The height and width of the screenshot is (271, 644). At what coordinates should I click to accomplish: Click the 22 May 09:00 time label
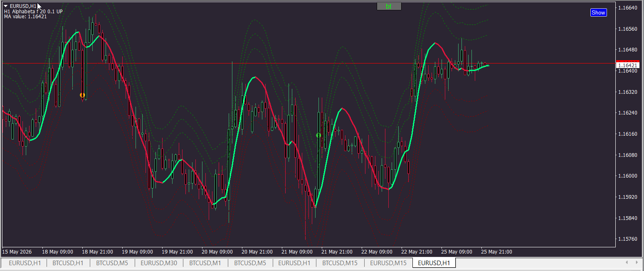[x=377, y=252]
